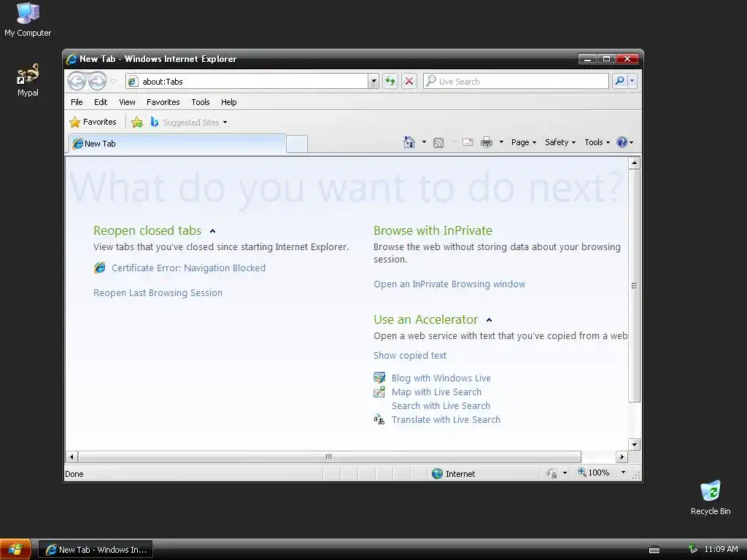This screenshot has height=560, width=747.
Task: Click the Protected Mode lock icon in status bar
Action: [x=553, y=473]
